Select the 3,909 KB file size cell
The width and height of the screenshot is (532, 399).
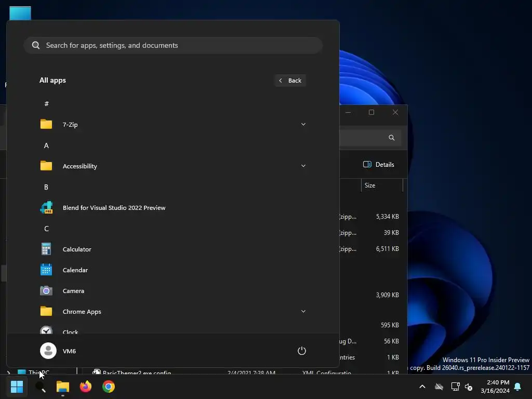(387, 295)
